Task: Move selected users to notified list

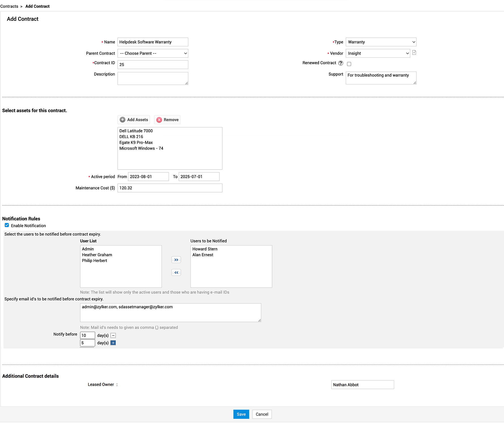Action: (x=176, y=260)
